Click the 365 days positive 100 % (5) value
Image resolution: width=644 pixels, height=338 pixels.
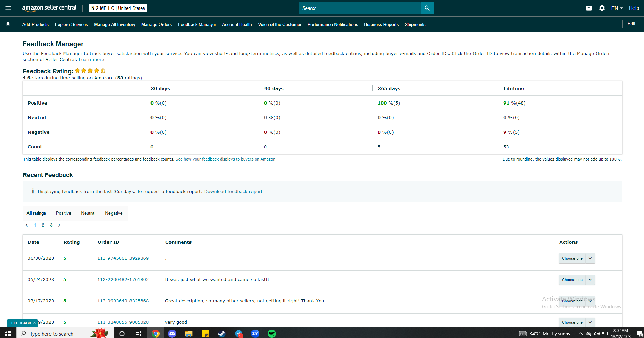[x=389, y=103]
